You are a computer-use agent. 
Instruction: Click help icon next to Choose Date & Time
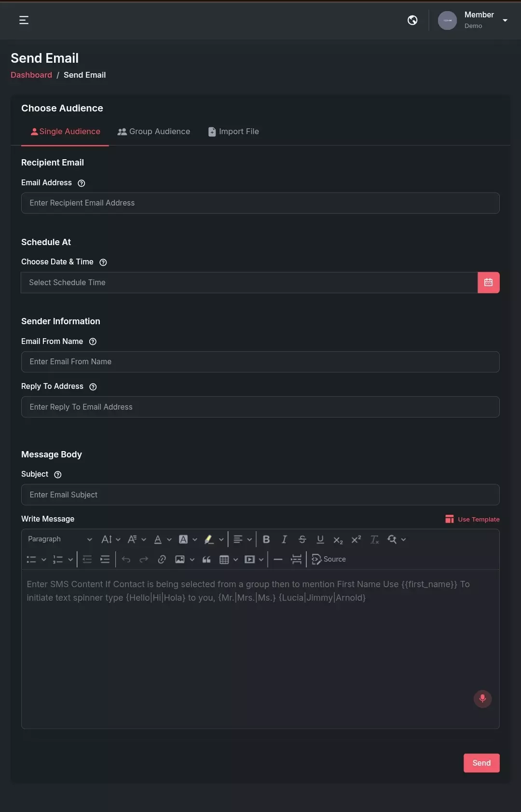pos(103,262)
